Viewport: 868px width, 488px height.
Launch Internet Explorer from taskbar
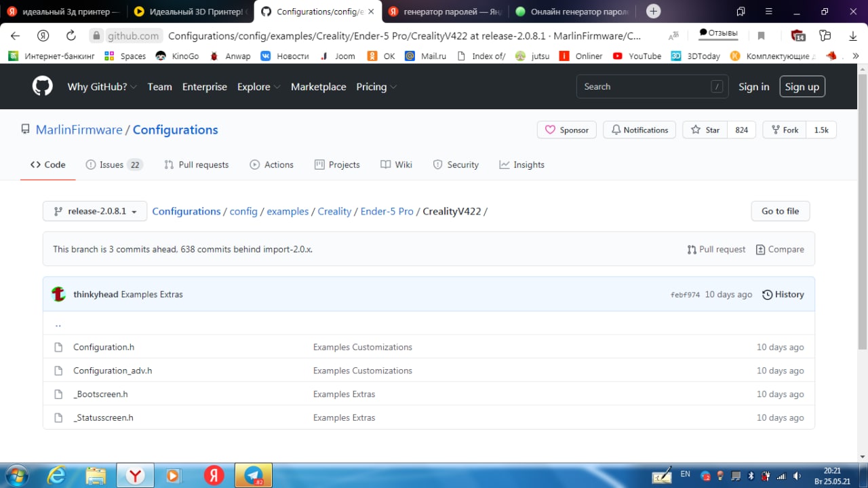click(57, 476)
